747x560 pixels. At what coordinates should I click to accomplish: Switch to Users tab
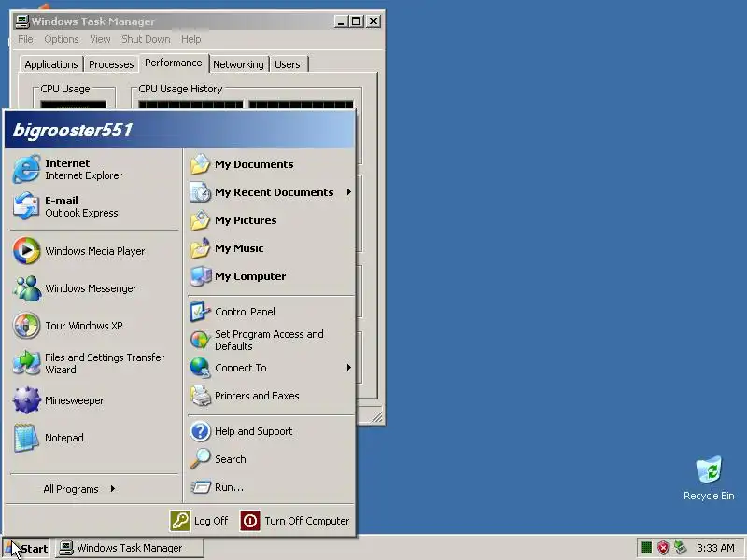pyautogui.click(x=288, y=64)
